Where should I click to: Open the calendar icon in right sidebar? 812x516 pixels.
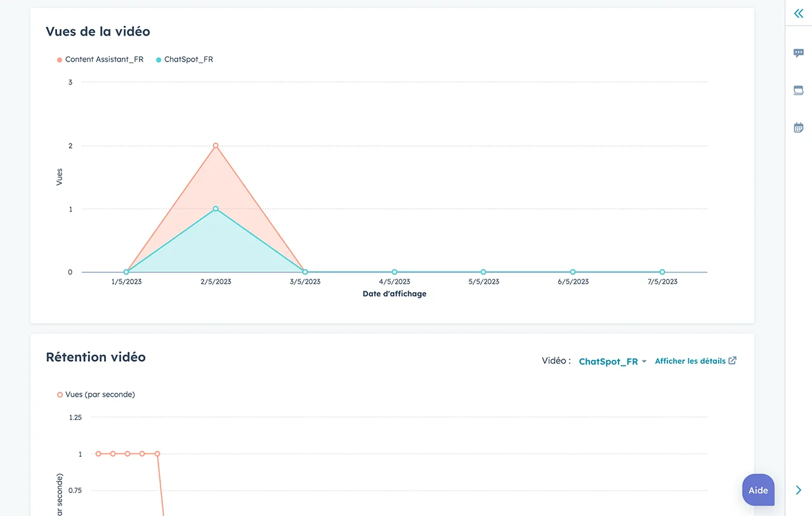click(x=798, y=128)
